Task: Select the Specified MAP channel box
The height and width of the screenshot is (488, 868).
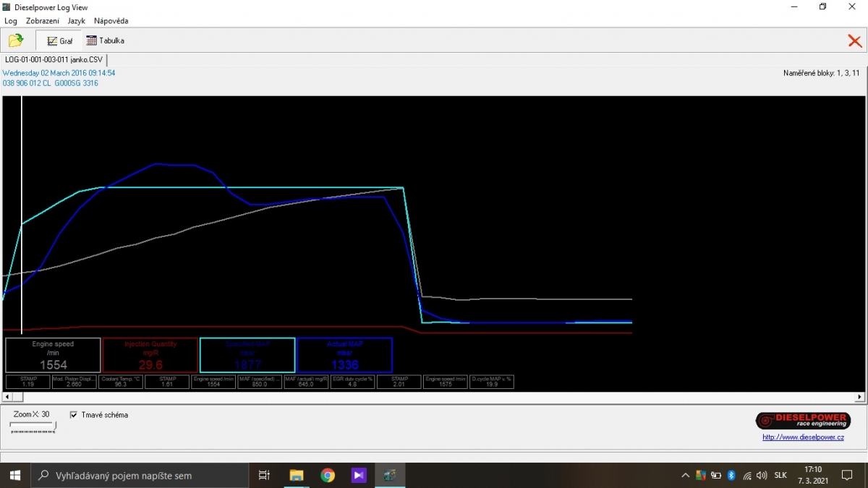Action: tap(247, 355)
